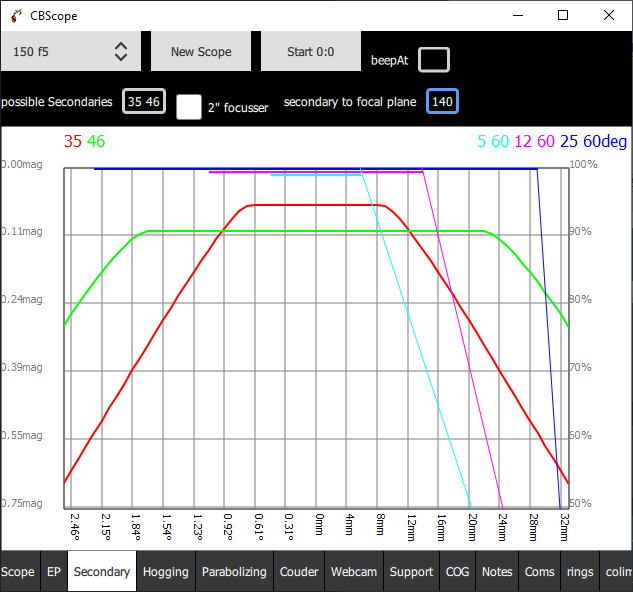
Task: Open the 150 f5 scope selector dropdown
Action: pyautogui.click(x=71, y=51)
